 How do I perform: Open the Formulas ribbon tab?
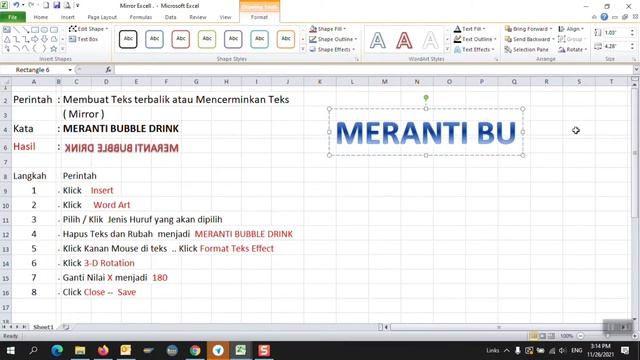point(141,17)
